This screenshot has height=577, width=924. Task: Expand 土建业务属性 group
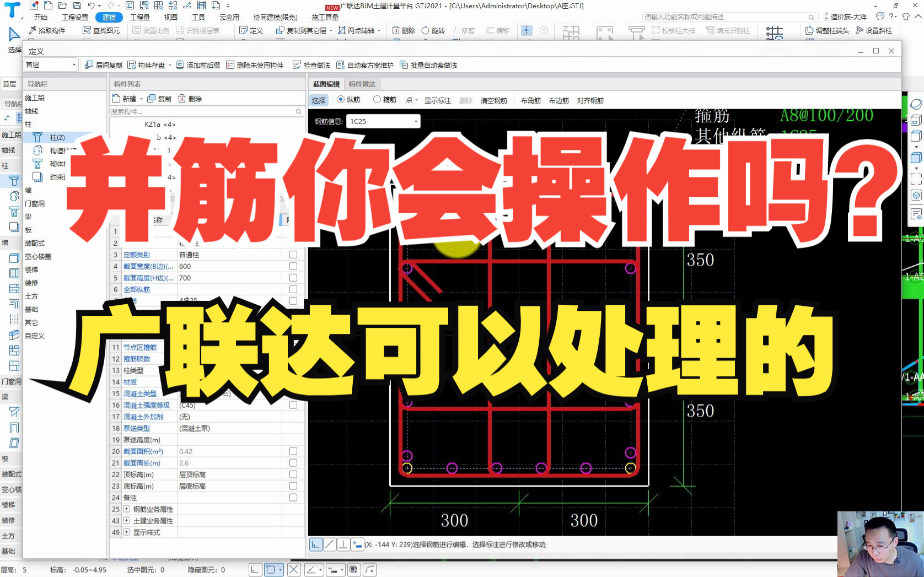coord(127,521)
